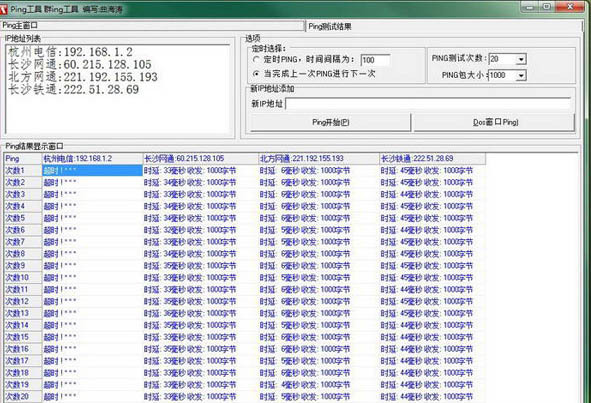Expand the PING测试次数 dropdown arrow
591x403 pixels.
[521, 59]
